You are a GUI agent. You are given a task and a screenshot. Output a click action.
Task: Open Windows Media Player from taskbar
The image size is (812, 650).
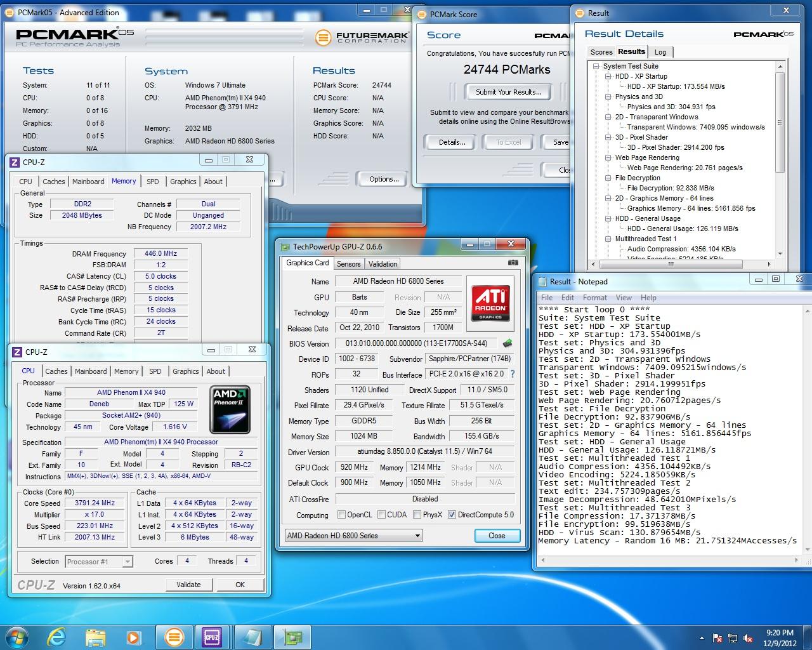(x=133, y=637)
